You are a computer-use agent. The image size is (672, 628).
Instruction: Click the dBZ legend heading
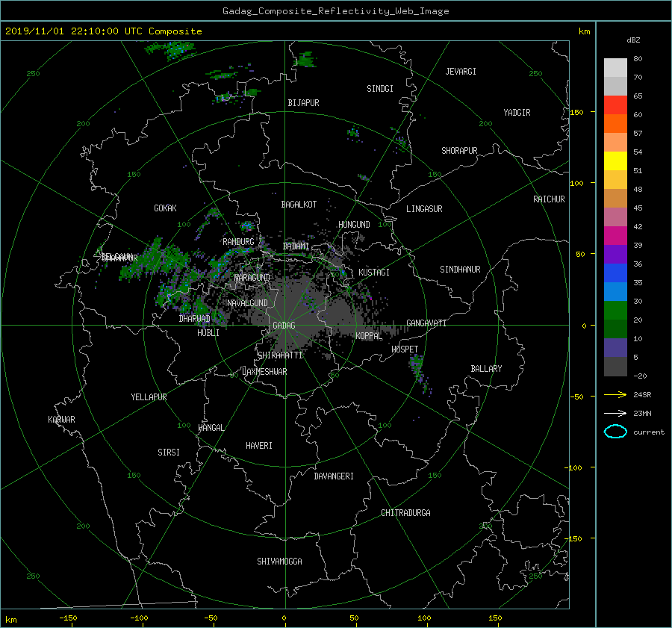point(633,40)
